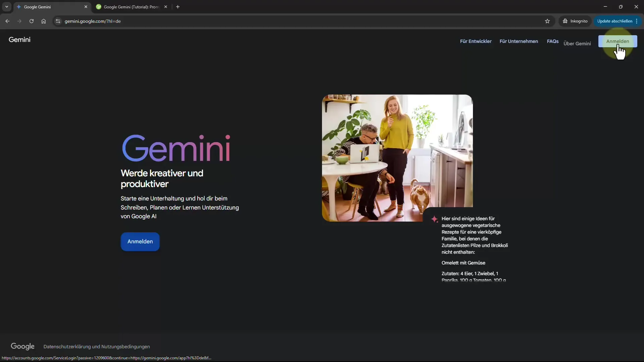Click the heading "Werde kreativer und produktiver"
This screenshot has height=362, width=644.
point(162,179)
